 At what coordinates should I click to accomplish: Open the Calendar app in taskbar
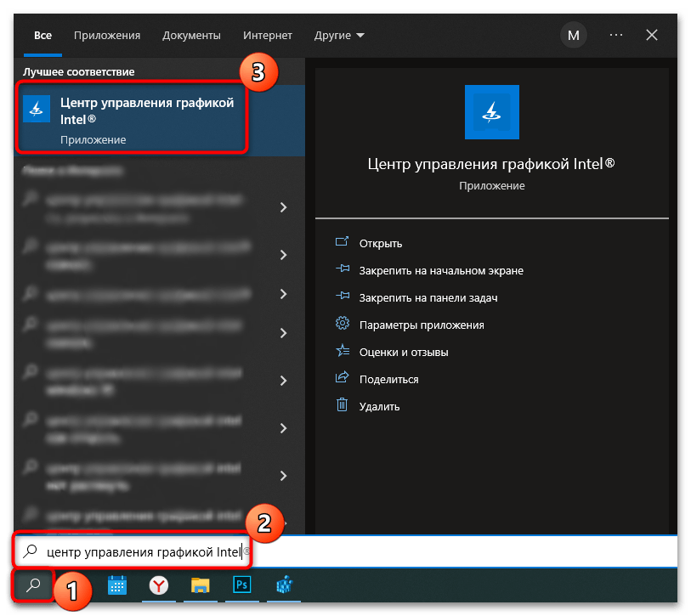coord(117,585)
